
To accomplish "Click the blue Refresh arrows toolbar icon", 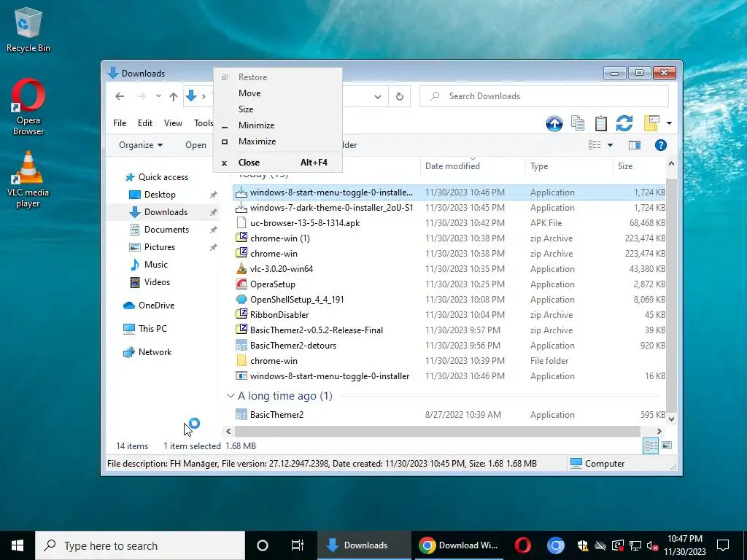I will pos(624,123).
